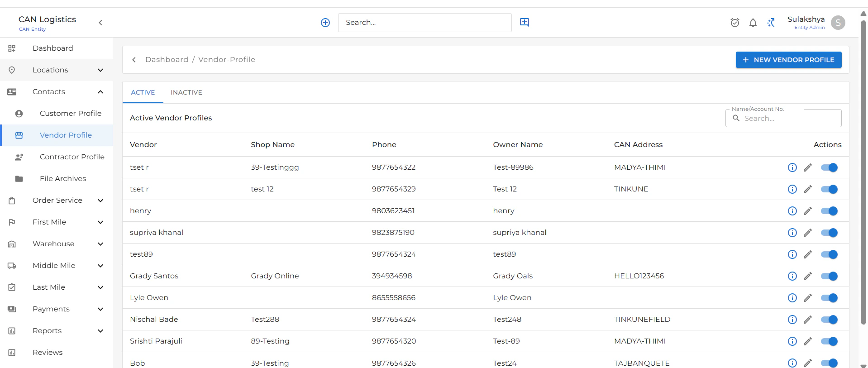Image resolution: width=868 pixels, height=368 pixels.
Task: View info for vendor test89
Action: click(x=792, y=254)
